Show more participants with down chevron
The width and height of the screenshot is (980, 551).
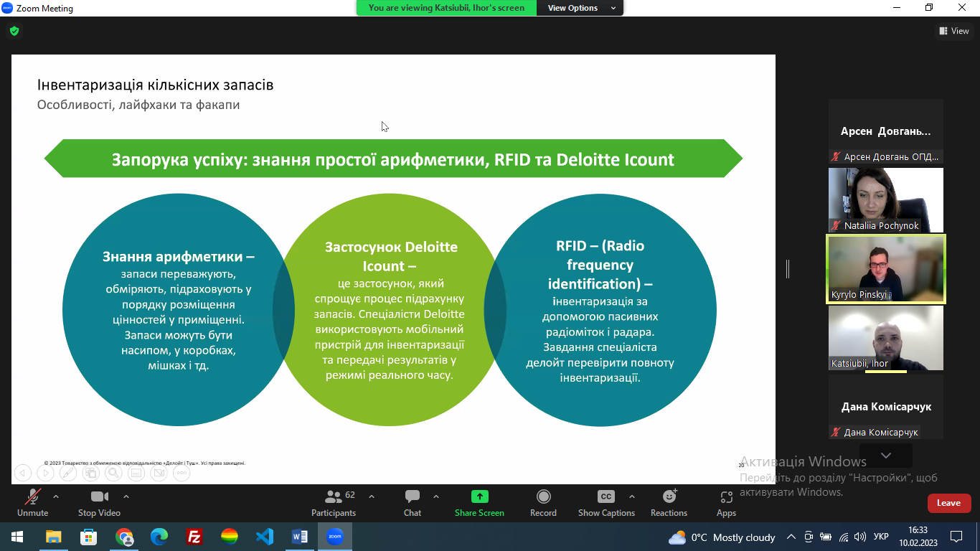(886, 456)
